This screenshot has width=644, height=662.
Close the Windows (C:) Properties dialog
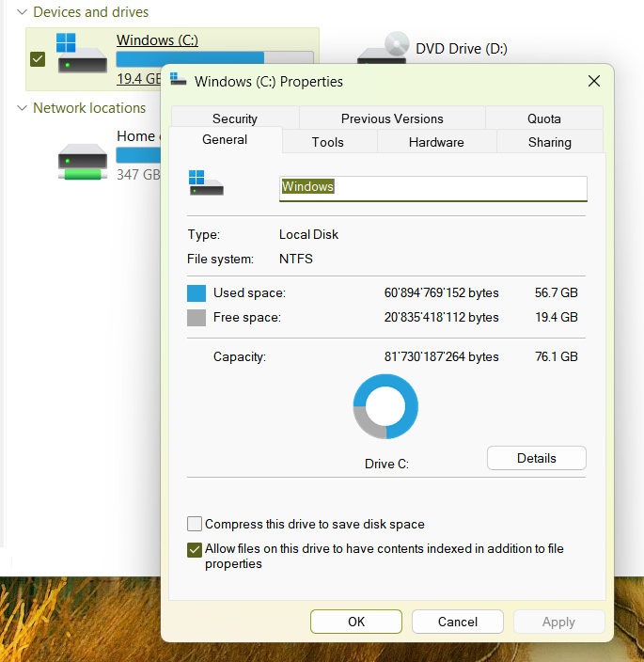point(593,82)
